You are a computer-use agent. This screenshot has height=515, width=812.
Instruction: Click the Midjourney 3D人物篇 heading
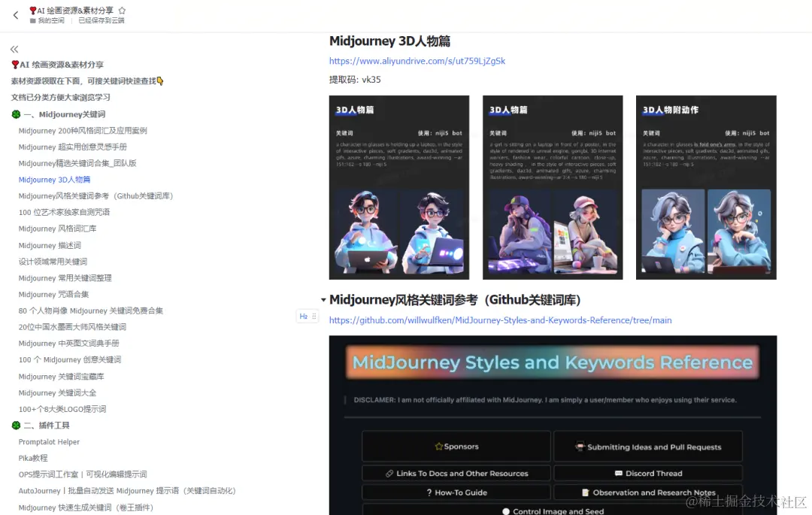390,41
